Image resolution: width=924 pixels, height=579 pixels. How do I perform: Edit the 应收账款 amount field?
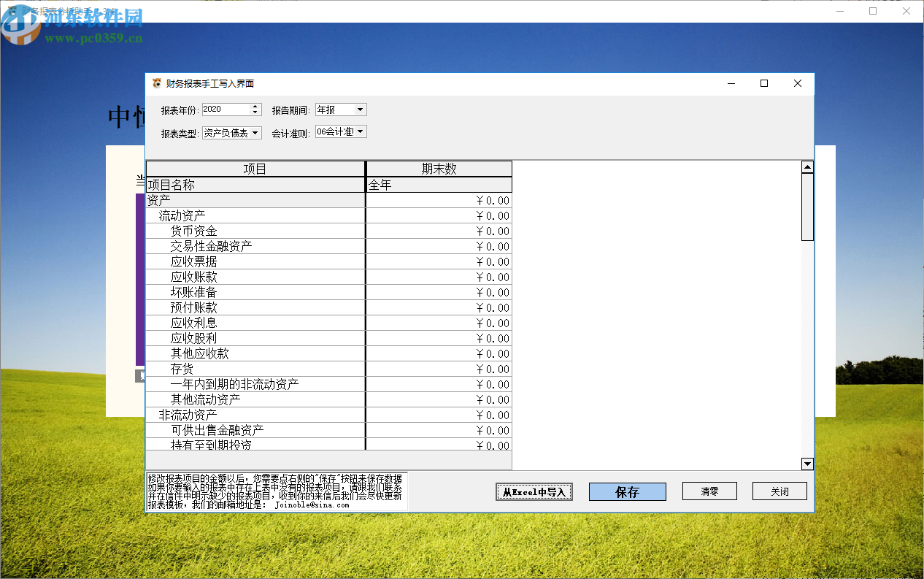point(438,277)
